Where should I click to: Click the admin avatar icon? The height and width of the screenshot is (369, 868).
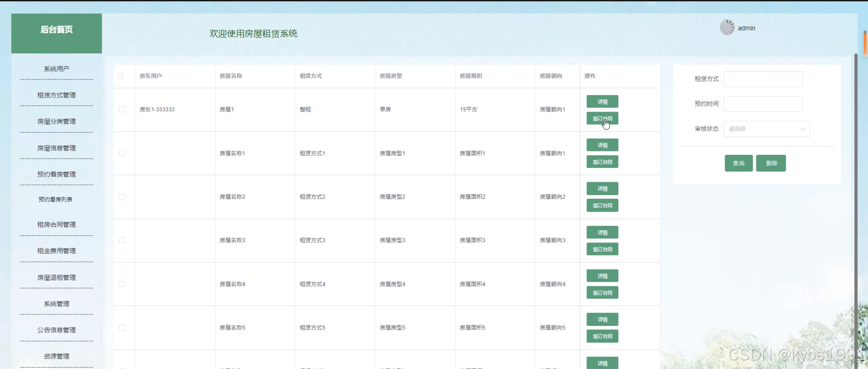727,28
